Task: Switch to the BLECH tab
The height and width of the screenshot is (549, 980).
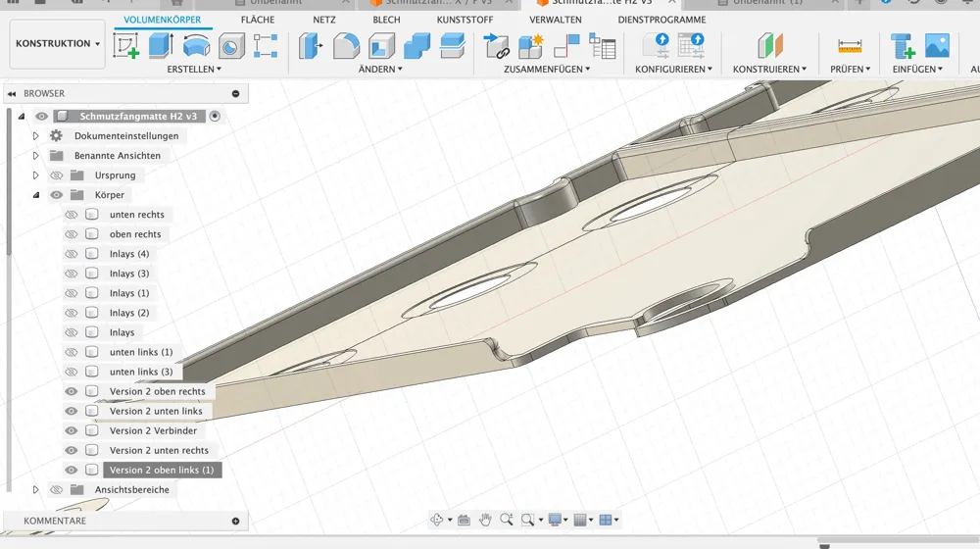Action: pyautogui.click(x=386, y=20)
